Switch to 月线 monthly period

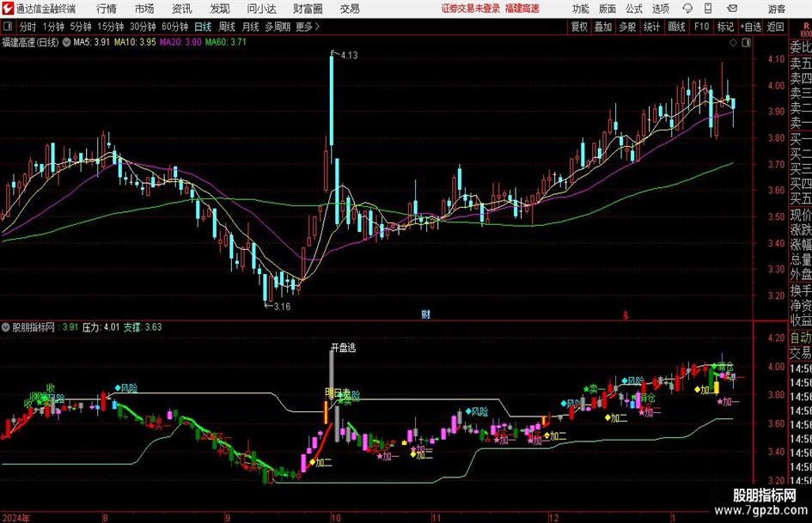251,27
